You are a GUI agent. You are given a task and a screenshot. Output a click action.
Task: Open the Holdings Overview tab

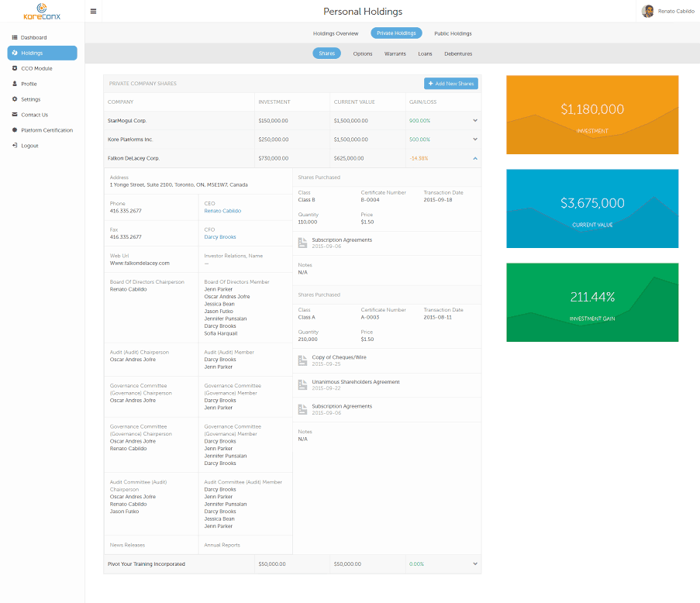tap(336, 33)
